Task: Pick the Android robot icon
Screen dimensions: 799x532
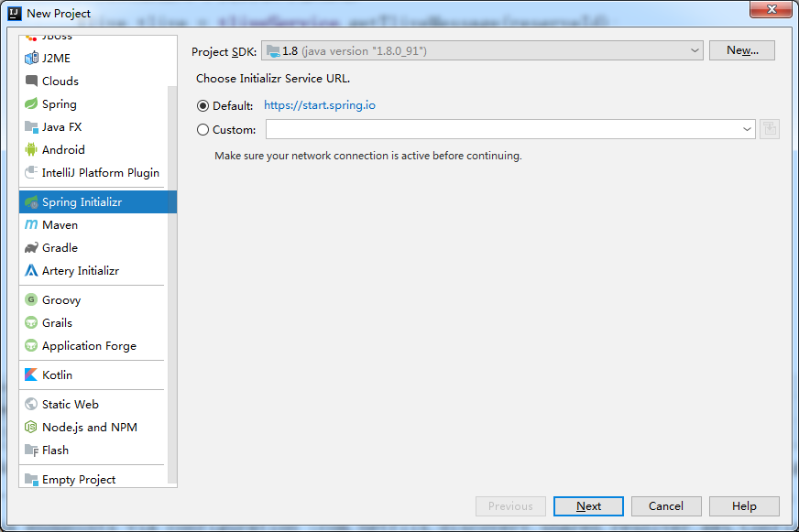Action: [x=31, y=149]
